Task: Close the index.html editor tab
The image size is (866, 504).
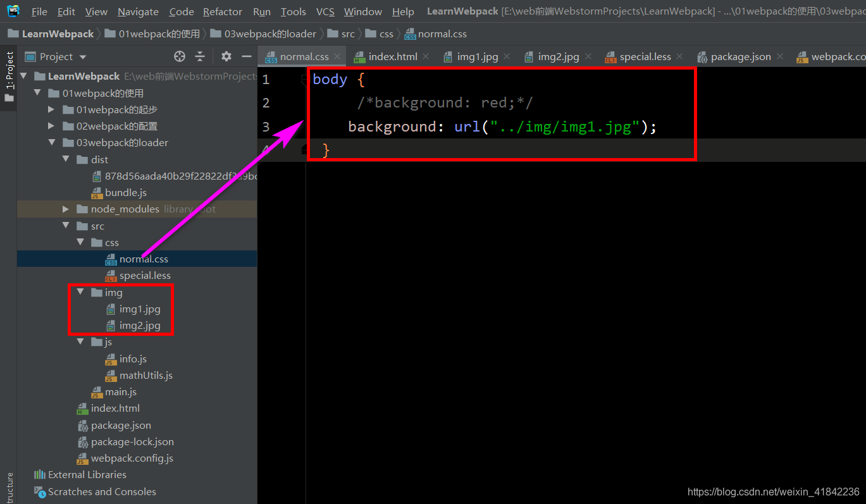Action: (426, 56)
